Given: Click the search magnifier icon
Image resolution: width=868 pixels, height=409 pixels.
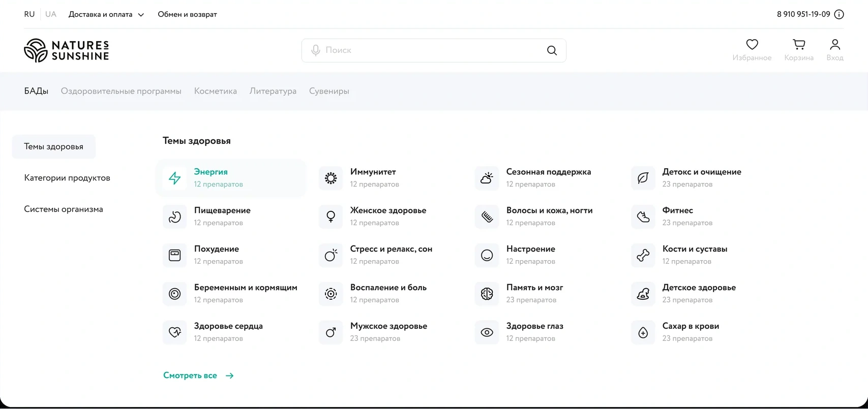Looking at the screenshot, I should [552, 50].
